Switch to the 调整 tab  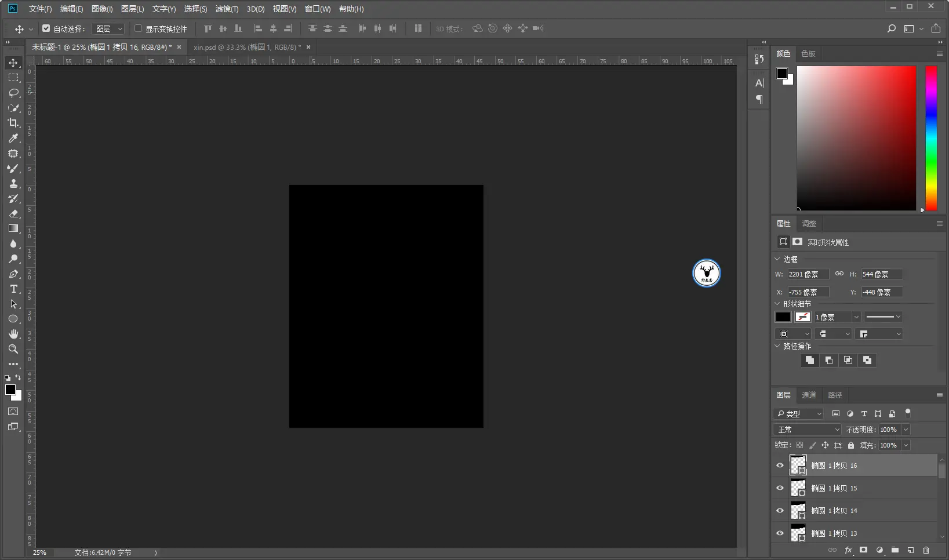coord(809,223)
